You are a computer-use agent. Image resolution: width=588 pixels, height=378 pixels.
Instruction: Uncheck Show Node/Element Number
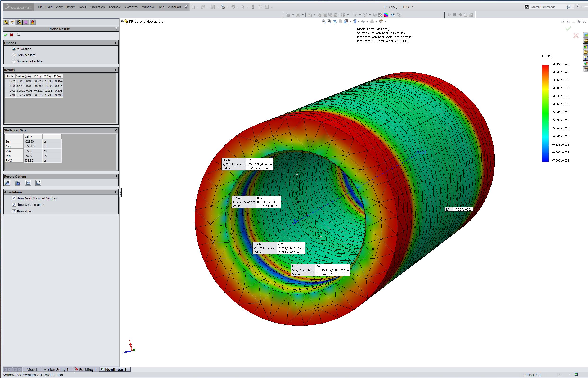[14, 198]
